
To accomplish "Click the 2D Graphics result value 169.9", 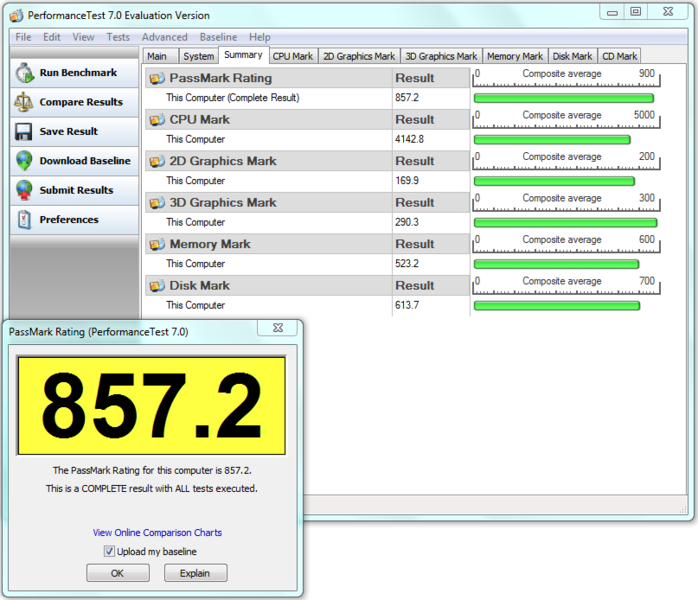I will tap(407, 181).
